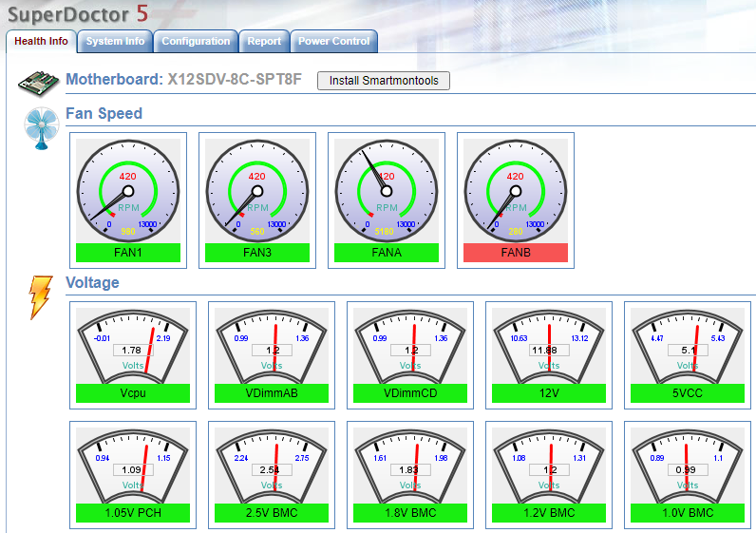
Task: Select the FANA speed gauge
Action: [387, 192]
